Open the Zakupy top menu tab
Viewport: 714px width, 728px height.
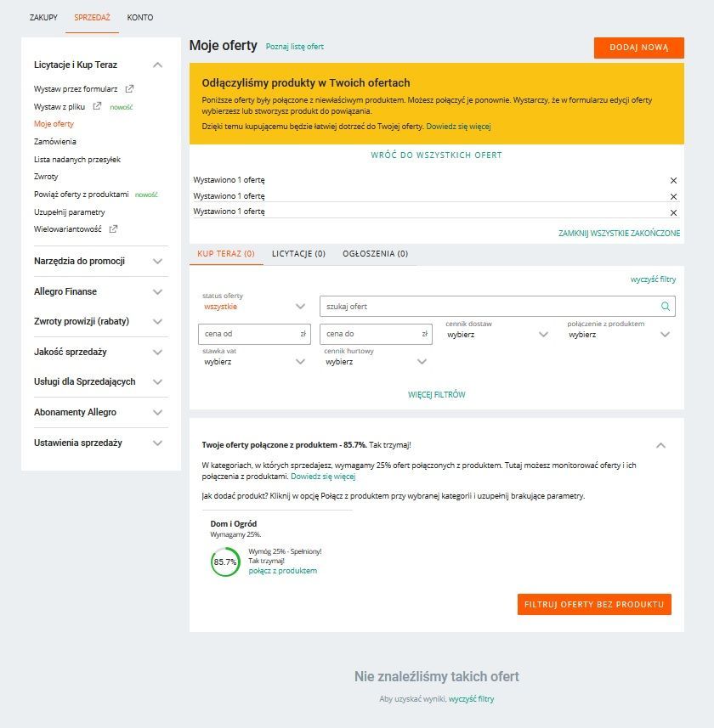point(43,17)
